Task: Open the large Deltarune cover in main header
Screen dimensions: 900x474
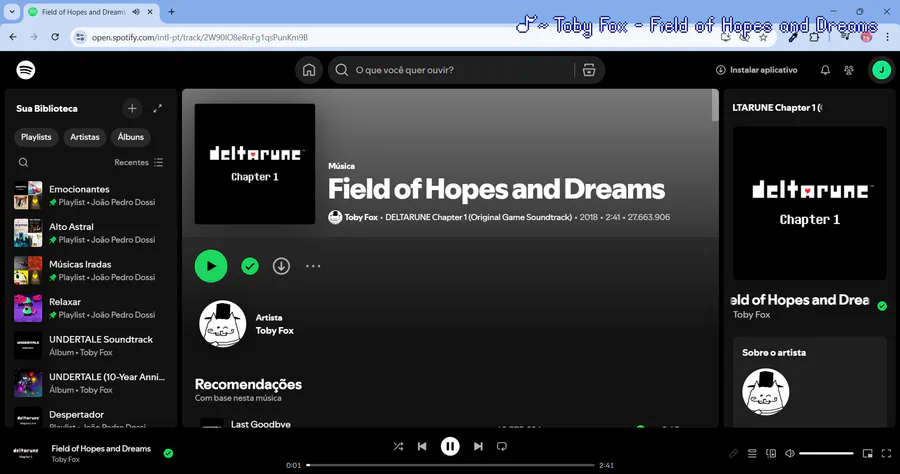Action: (255, 164)
